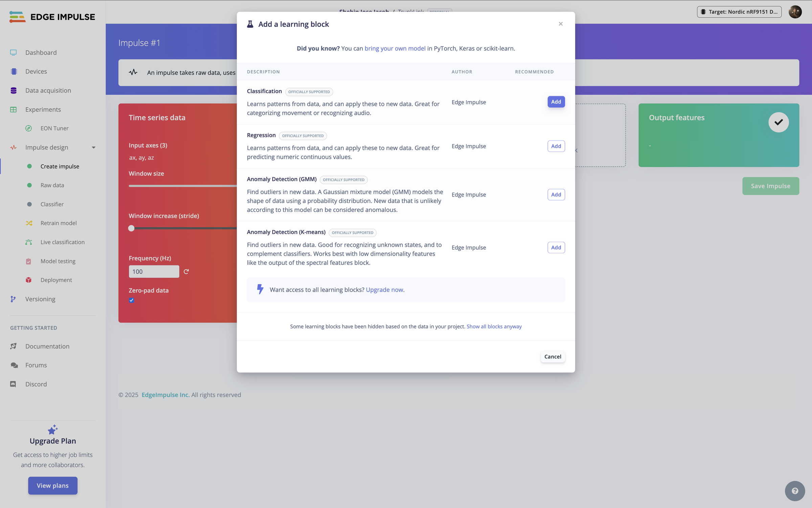
Task: Go to Data acquisition
Action: click(48, 90)
